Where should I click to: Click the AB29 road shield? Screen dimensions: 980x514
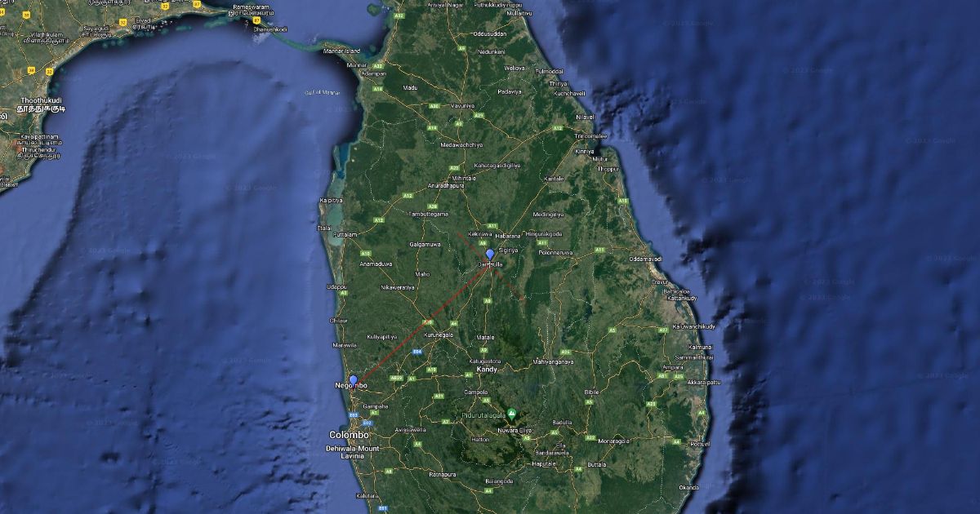(x=396, y=378)
